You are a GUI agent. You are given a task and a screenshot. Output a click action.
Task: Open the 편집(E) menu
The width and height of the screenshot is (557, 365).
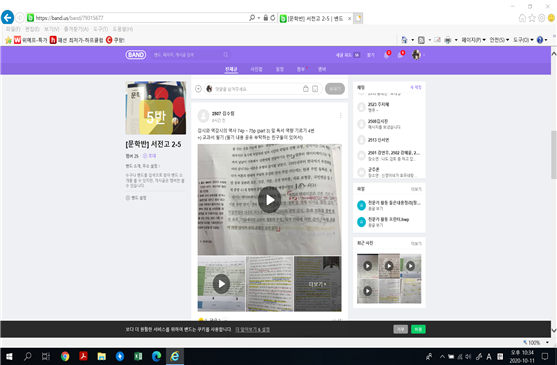pyautogui.click(x=32, y=29)
